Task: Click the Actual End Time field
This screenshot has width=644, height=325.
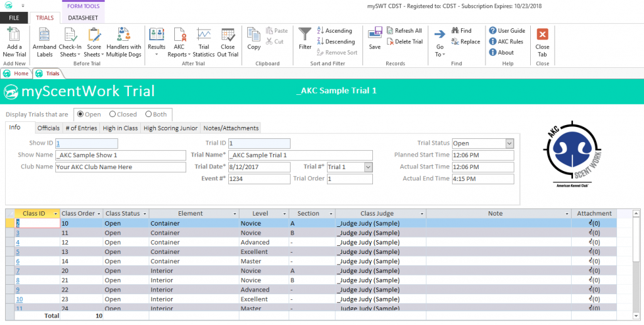Action: click(482, 179)
